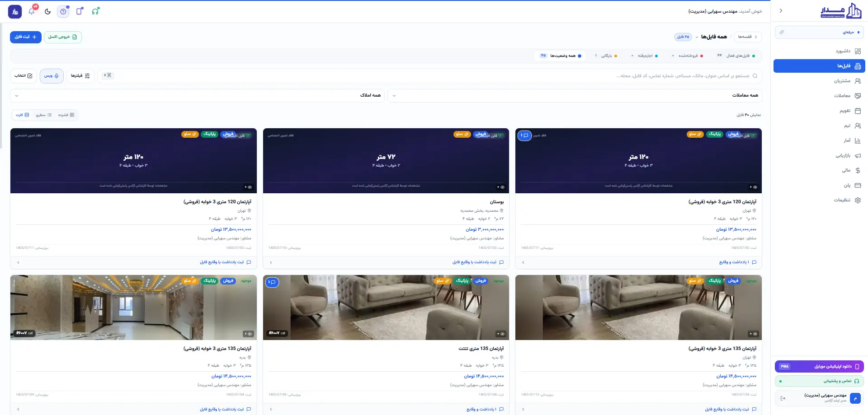Open تقویم in the sidebar
This screenshot has width=868, height=415.
click(819, 111)
